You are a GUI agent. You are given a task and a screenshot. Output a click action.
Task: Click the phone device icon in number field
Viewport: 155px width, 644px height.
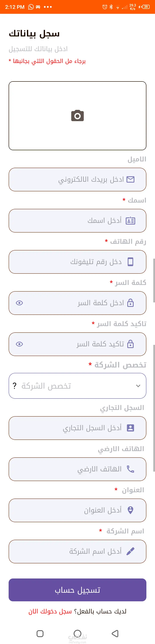pos(130,262)
